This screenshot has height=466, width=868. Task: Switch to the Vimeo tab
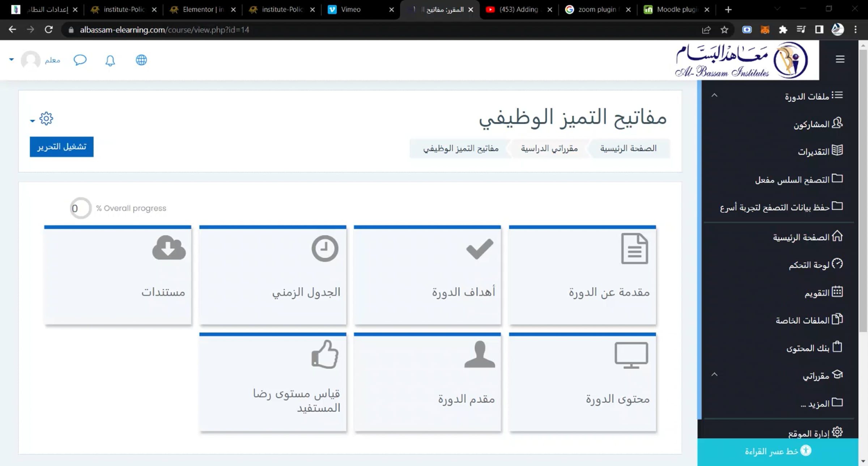(x=361, y=10)
